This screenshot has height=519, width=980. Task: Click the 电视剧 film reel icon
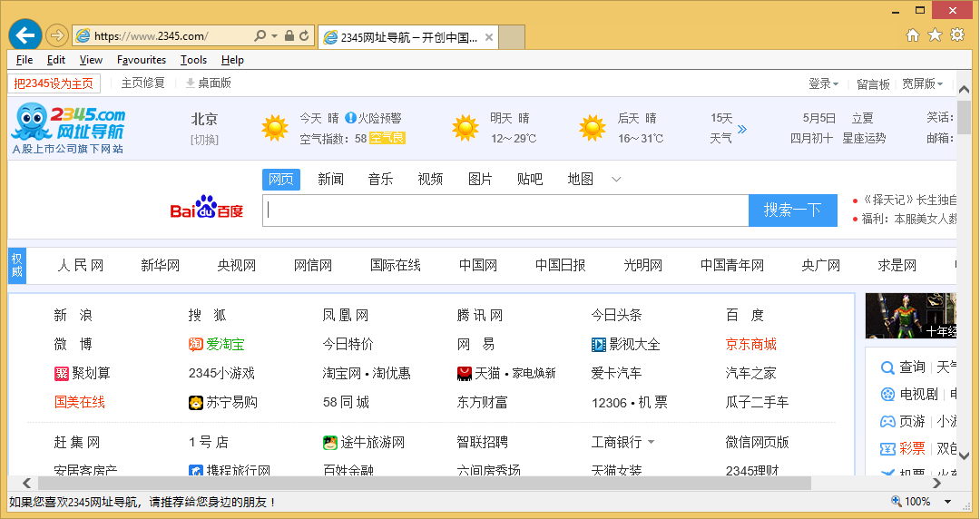click(x=887, y=395)
